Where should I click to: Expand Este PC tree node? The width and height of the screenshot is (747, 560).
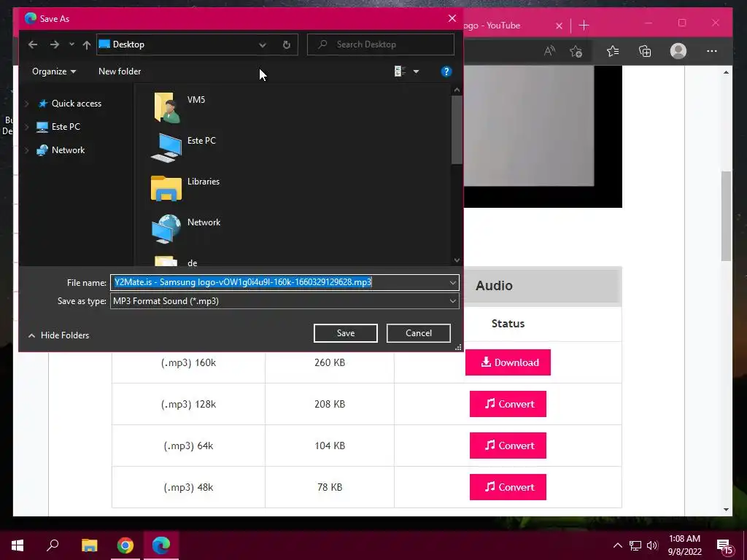(27, 127)
